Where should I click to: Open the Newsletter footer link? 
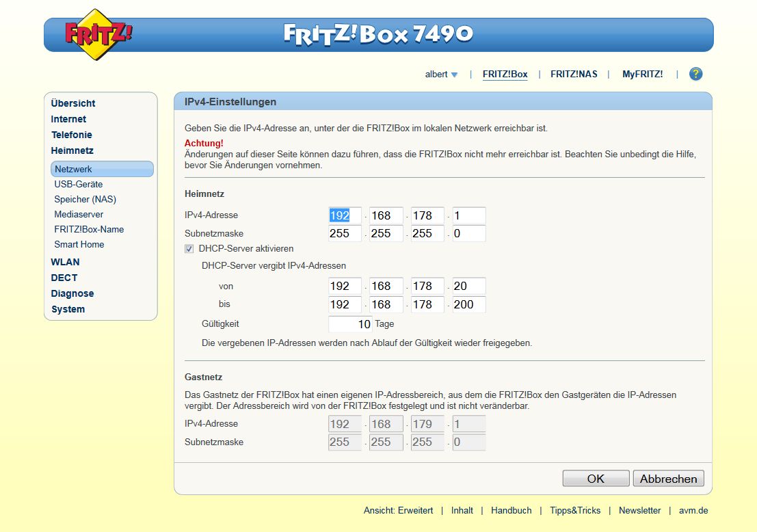click(639, 510)
